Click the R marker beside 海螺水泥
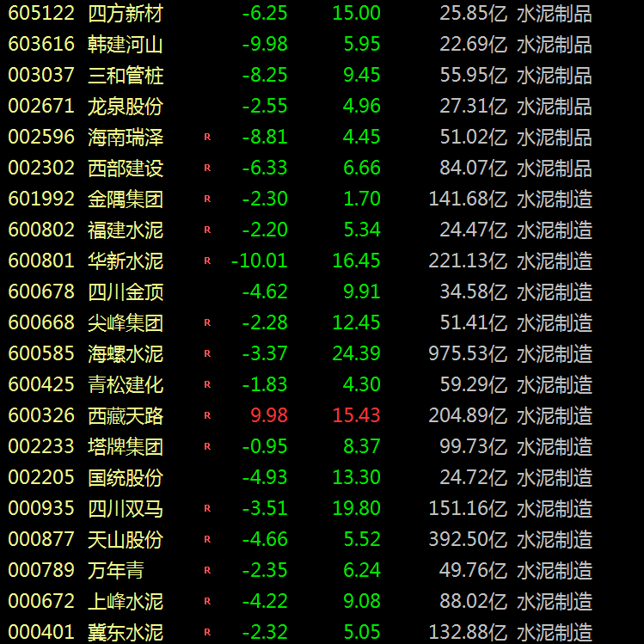 [207, 353]
